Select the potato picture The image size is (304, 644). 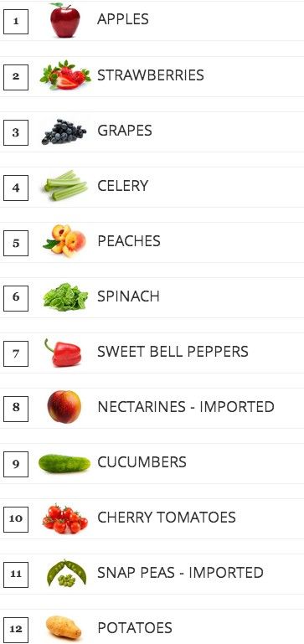point(64,627)
